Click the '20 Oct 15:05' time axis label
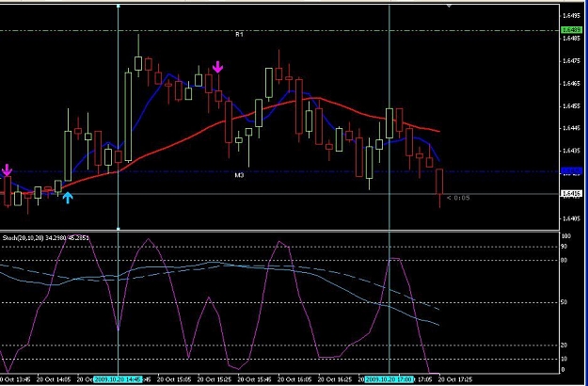Viewport: 588px width, 386px height. (175, 379)
